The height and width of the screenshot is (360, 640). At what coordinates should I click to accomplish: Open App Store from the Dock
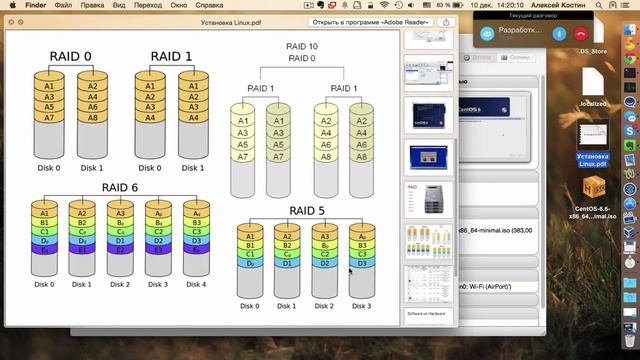pos(630,203)
